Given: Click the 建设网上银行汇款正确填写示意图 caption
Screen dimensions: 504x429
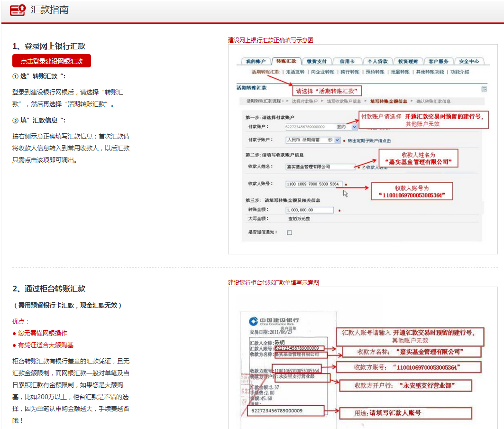Looking at the screenshot, I should [x=270, y=40].
